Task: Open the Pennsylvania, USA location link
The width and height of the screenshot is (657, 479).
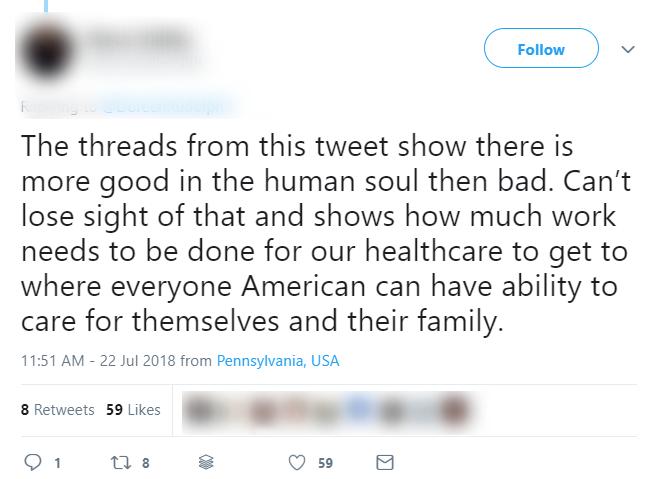Action: (x=278, y=360)
